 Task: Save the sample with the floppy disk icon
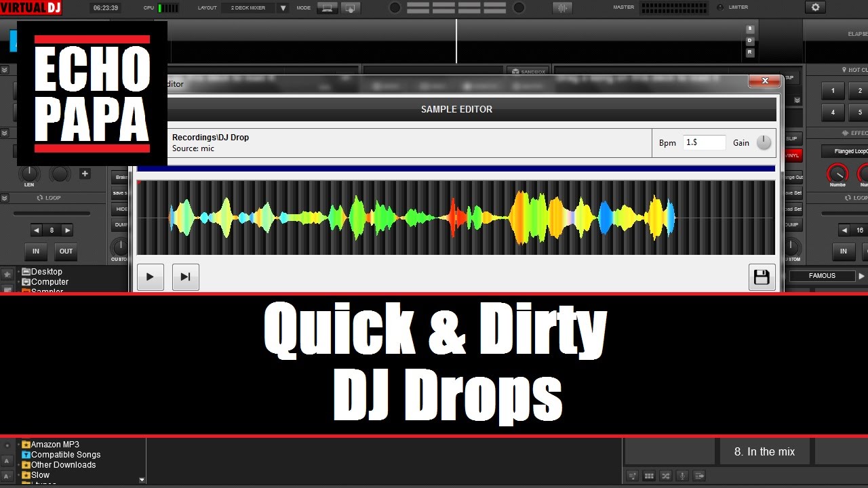click(762, 277)
